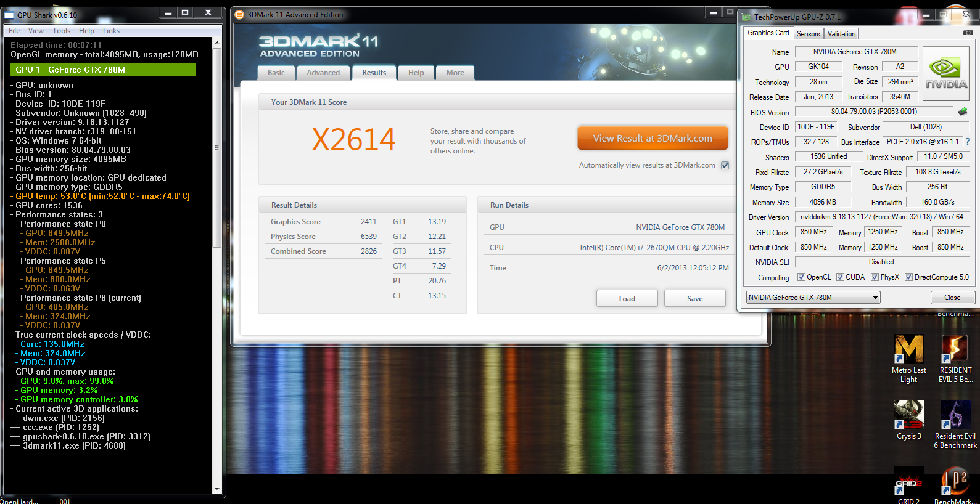This screenshot has height=504, width=980.
Task: Click the GPU Shark scrollbar down arrow
Action: (x=216, y=489)
